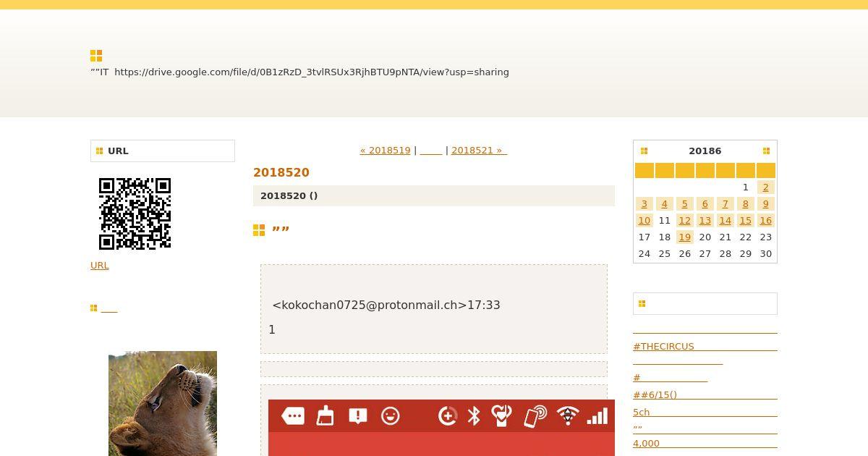Open calendar day 12
The image size is (868, 456).
tap(685, 221)
